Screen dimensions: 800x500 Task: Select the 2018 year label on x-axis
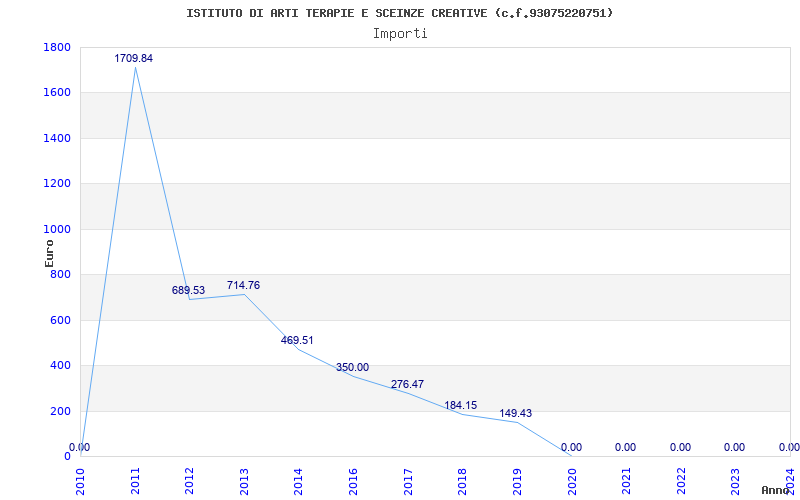[463, 481]
